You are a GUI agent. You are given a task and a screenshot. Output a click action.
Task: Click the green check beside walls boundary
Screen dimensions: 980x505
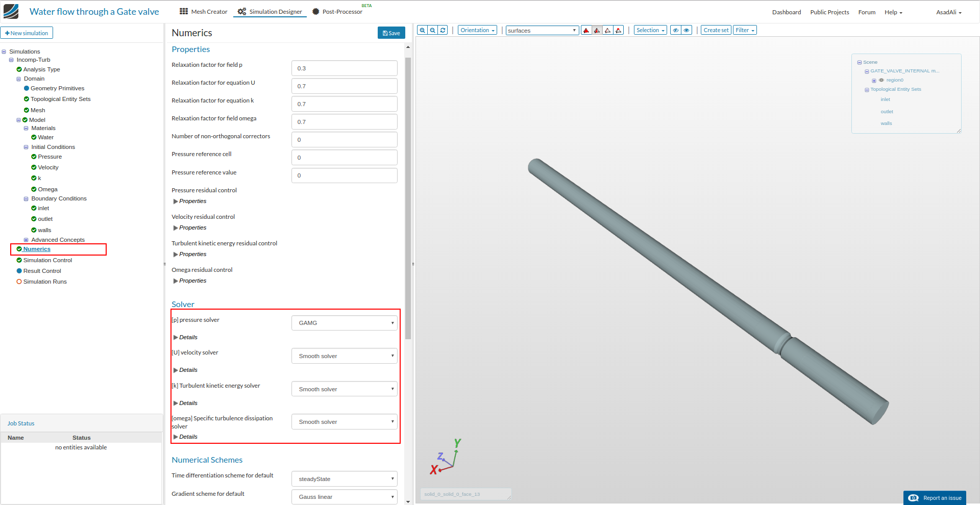coord(34,230)
